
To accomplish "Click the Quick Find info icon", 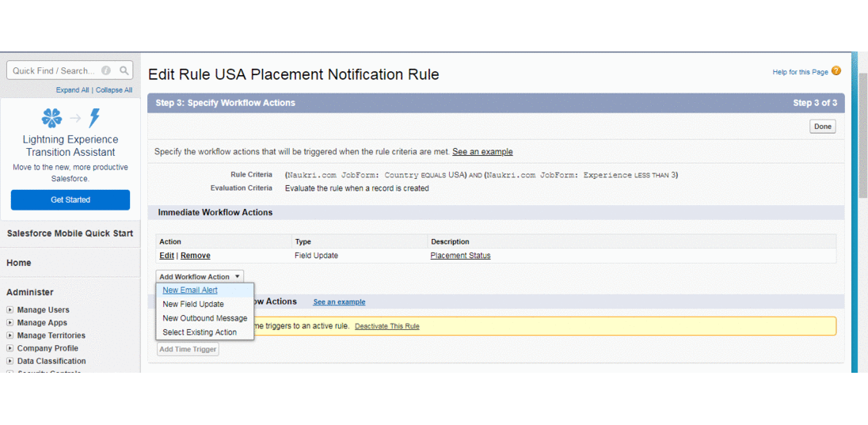I will point(106,71).
